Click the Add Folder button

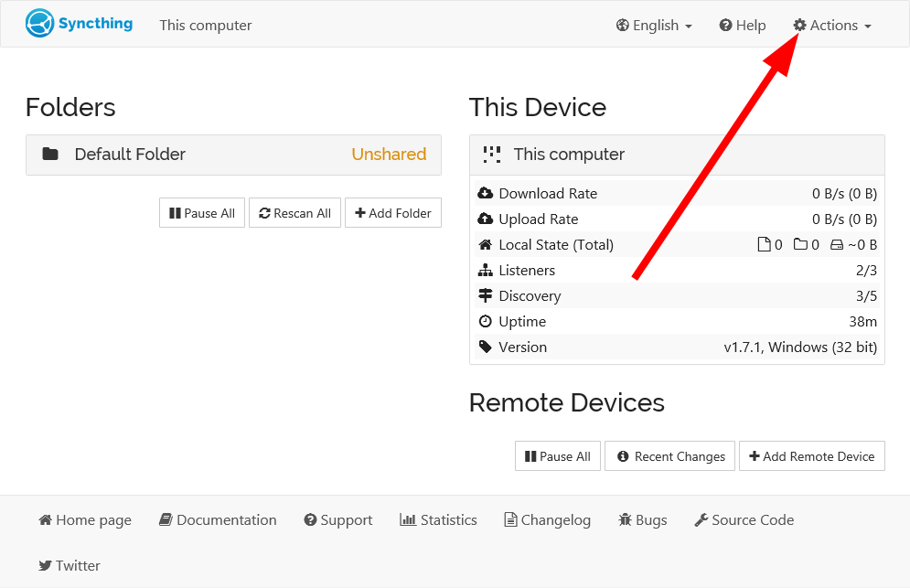[393, 213]
